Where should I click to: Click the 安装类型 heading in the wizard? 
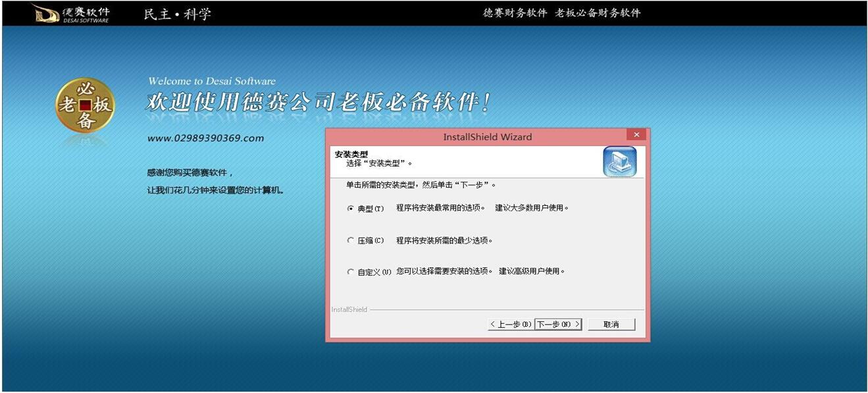click(x=351, y=154)
